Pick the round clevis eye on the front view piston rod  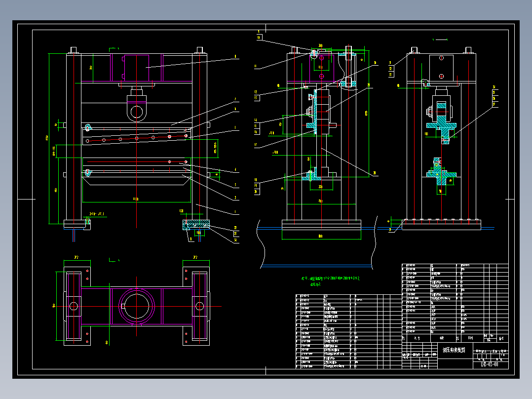(136, 112)
